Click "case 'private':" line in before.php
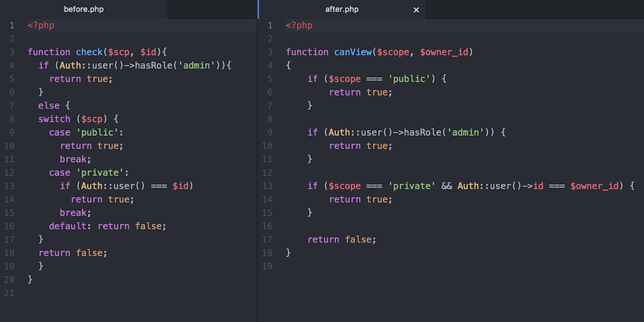Image resolution: width=644 pixels, height=322 pixels. pos(89,173)
